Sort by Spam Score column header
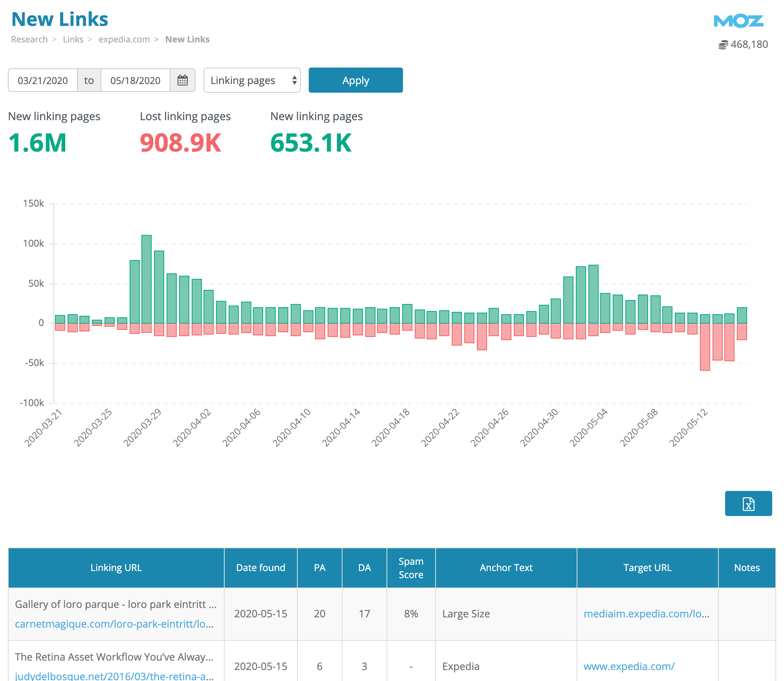This screenshot has width=784, height=681. coord(411,568)
